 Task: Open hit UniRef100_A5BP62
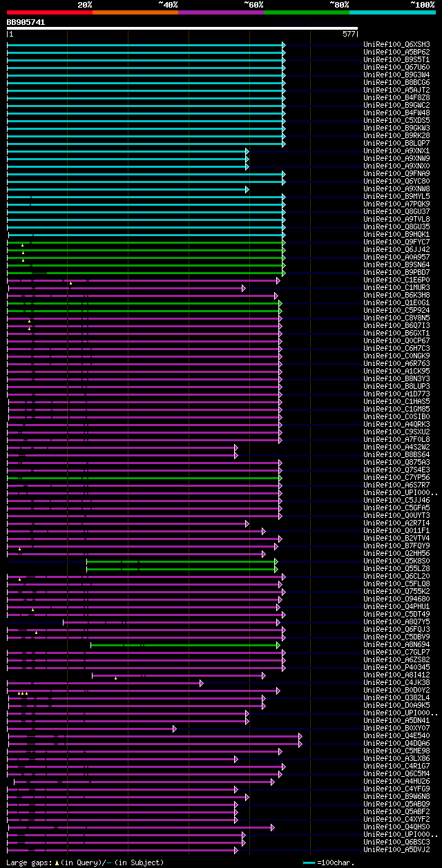396,52
